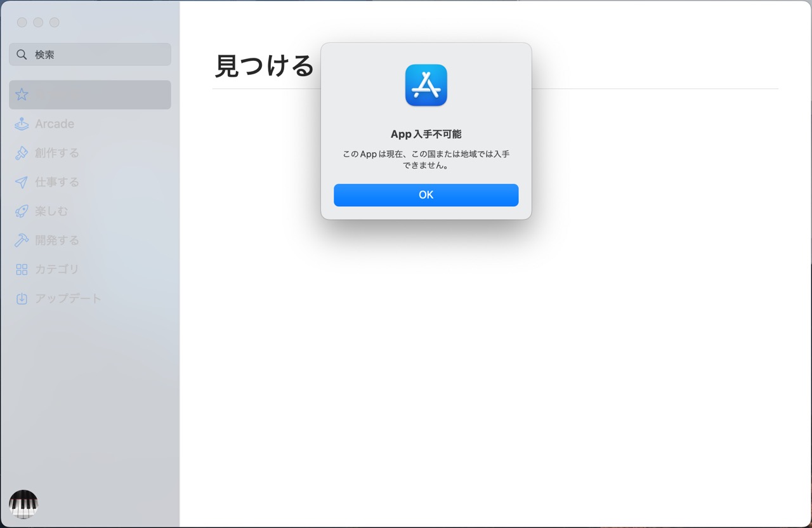
Task: Open the アップデート sidebar item
Action: coord(90,298)
